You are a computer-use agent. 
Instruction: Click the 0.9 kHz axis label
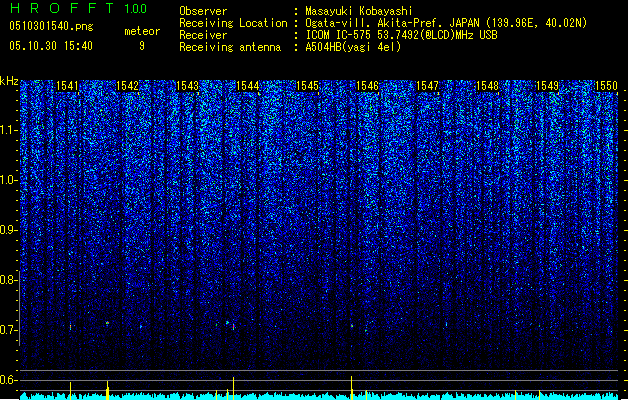(x=8, y=230)
